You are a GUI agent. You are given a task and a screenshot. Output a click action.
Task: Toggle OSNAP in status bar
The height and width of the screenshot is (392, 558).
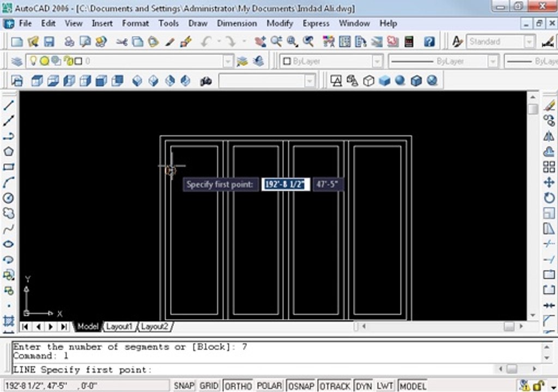[x=301, y=386]
